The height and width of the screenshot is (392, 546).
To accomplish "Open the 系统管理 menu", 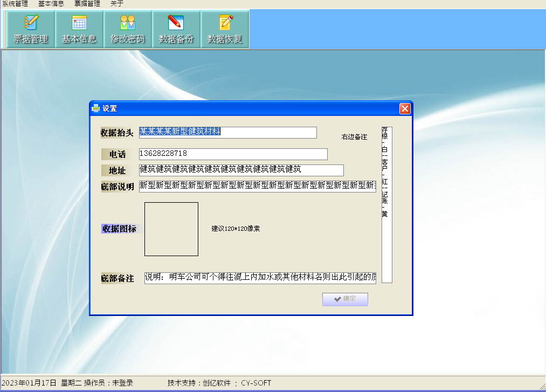I will pyautogui.click(x=15, y=4).
